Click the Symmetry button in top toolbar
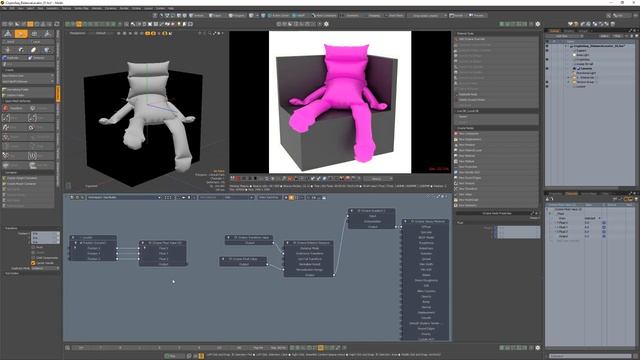Viewport: 640px width, 360px height. 353,16
